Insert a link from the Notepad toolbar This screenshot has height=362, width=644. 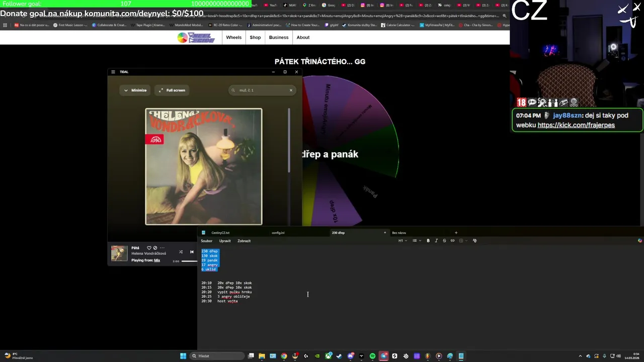[x=452, y=241]
